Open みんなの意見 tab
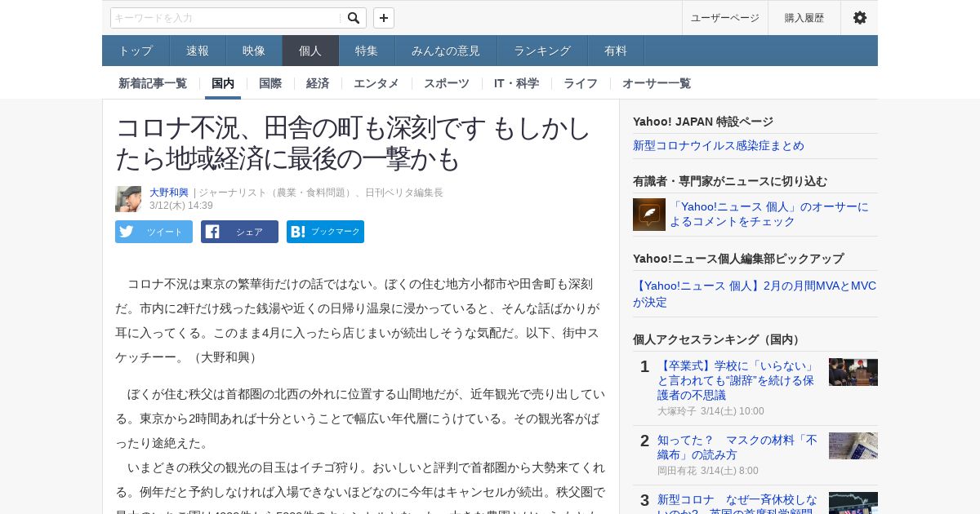The image size is (980, 514). click(446, 51)
